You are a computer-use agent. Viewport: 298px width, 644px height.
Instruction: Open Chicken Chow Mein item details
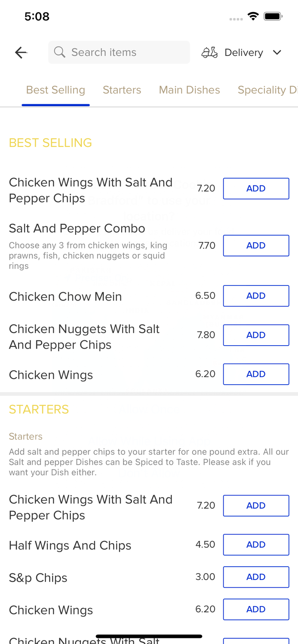[65, 297]
